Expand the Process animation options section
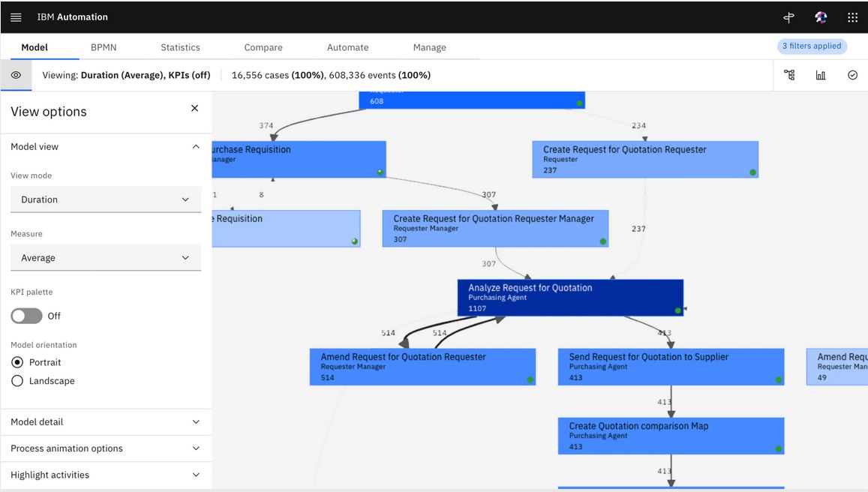 click(x=105, y=448)
